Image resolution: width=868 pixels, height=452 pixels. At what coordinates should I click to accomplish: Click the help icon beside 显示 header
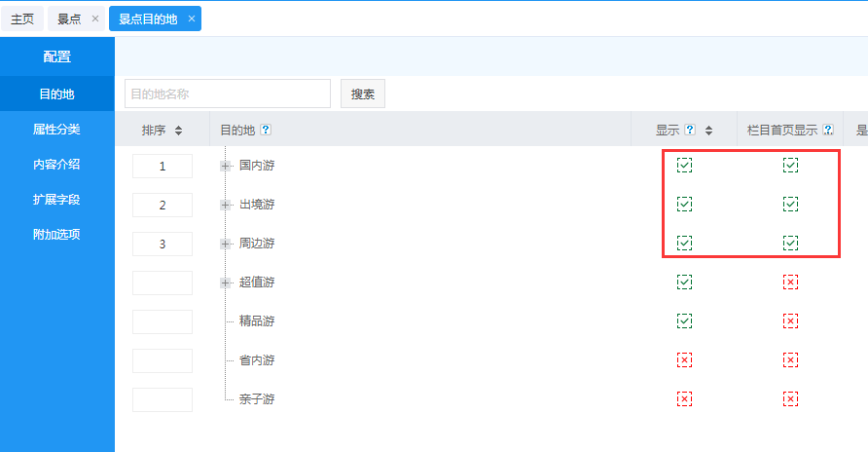click(x=690, y=130)
